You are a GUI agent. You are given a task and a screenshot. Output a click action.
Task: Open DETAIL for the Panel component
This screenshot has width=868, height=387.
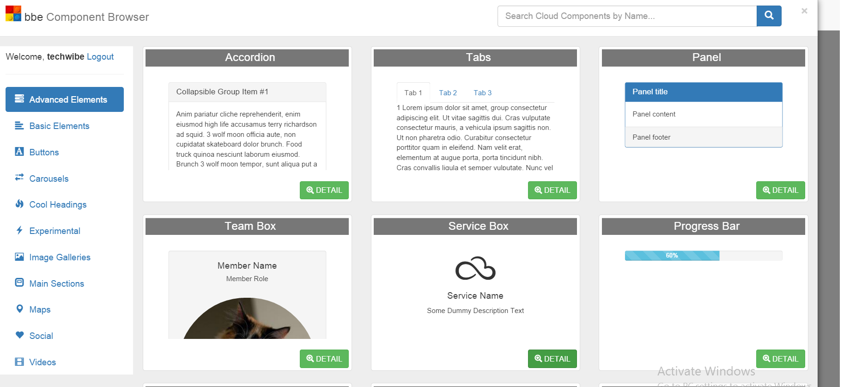781,190
